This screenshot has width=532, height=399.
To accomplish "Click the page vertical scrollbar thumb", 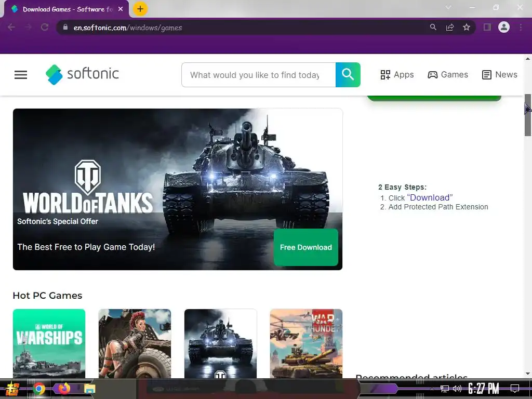I will point(528,115).
